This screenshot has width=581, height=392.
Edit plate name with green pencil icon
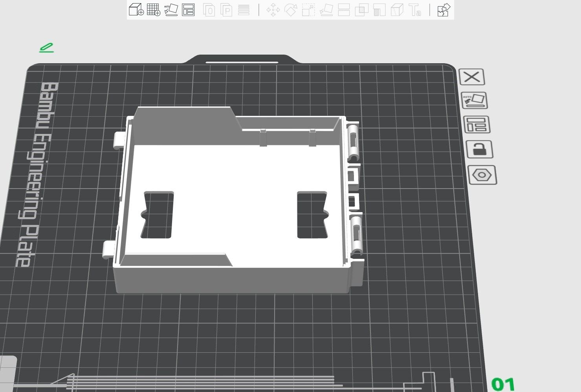[x=46, y=48]
